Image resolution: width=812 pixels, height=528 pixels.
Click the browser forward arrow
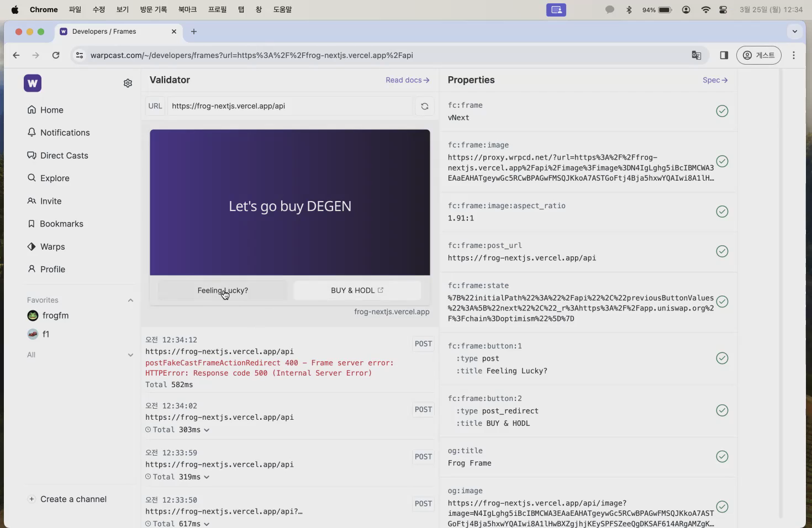tap(36, 55)
